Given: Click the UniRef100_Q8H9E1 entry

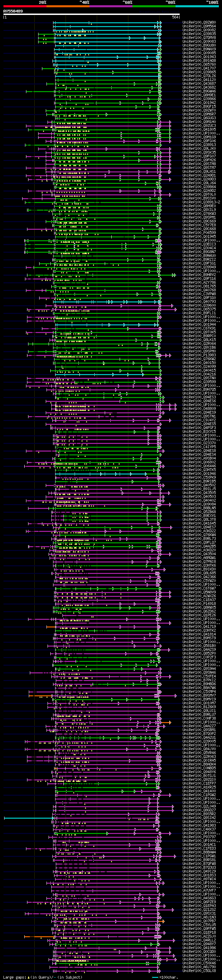Looking at the screenshot, I should click(x=199, y=95).
